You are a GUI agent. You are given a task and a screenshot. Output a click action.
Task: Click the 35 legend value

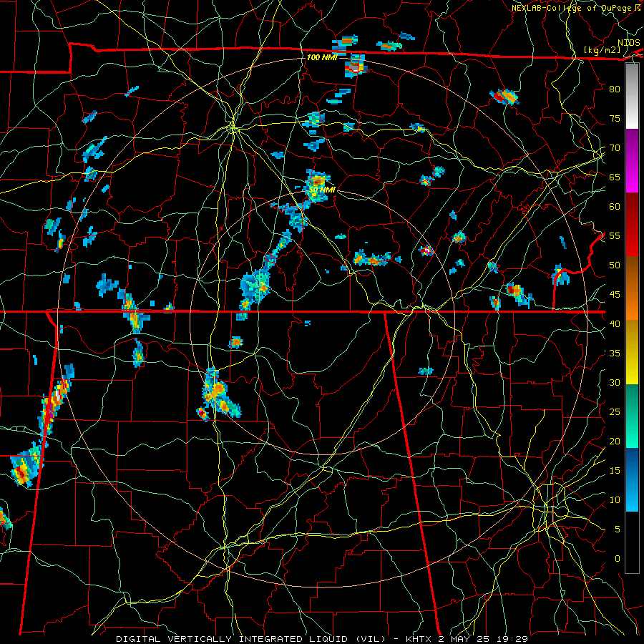[x=615, y=353]
